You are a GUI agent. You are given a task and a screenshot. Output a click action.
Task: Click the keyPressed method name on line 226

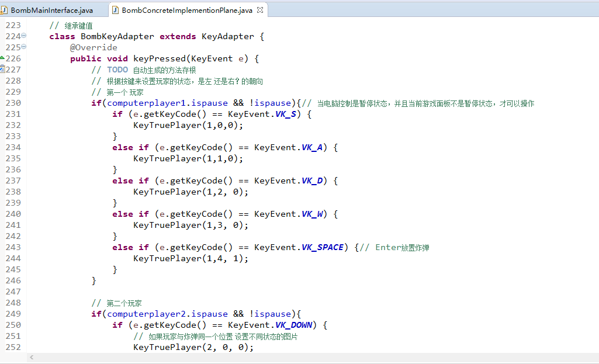point(160,58)
